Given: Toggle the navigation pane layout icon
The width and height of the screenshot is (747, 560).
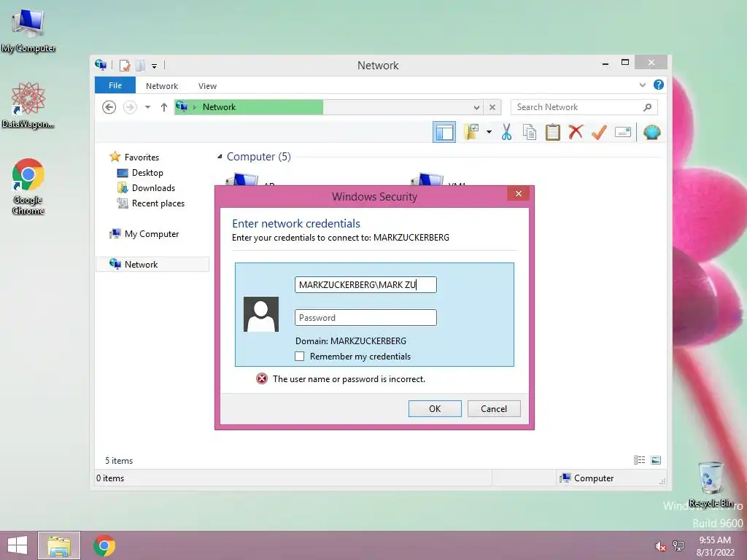Looking at the screenshot, I should tap(444, 132).
